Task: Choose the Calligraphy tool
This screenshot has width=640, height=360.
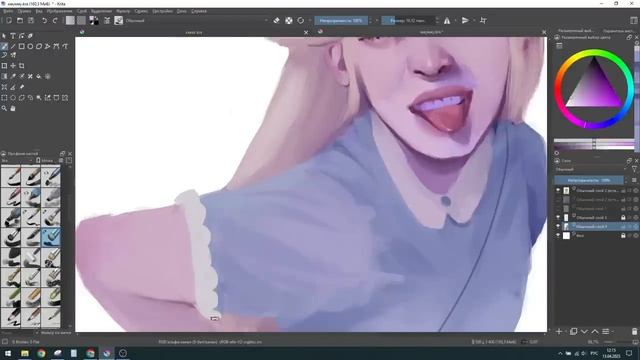Action: [30, 36]
